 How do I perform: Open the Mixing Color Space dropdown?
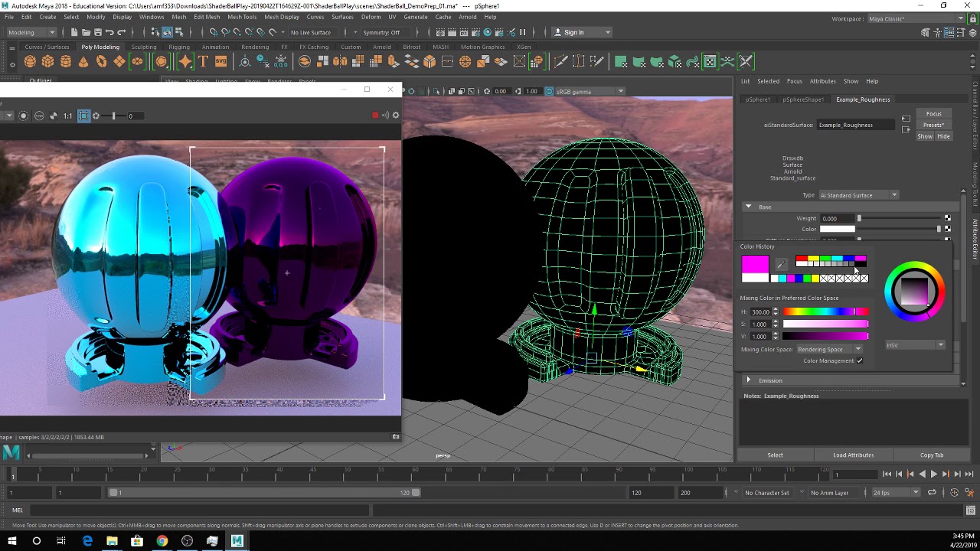pyautogui.click(x=829, y=350)
